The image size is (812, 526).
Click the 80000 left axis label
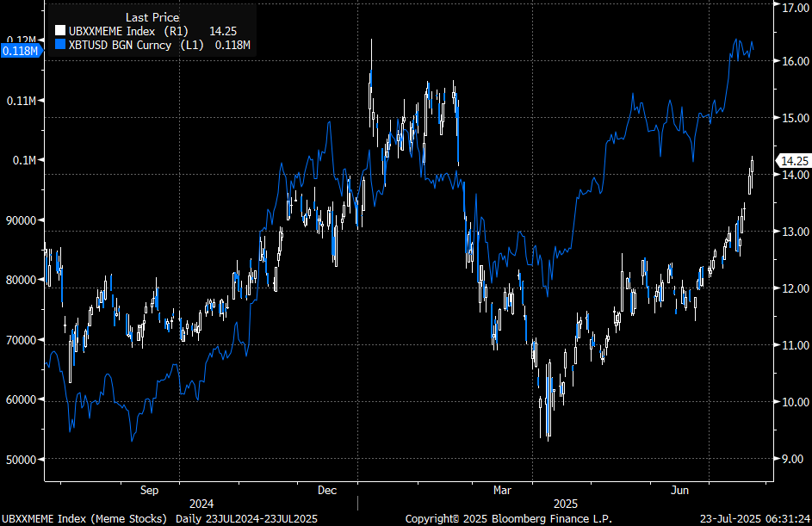(x=21, y=280)
